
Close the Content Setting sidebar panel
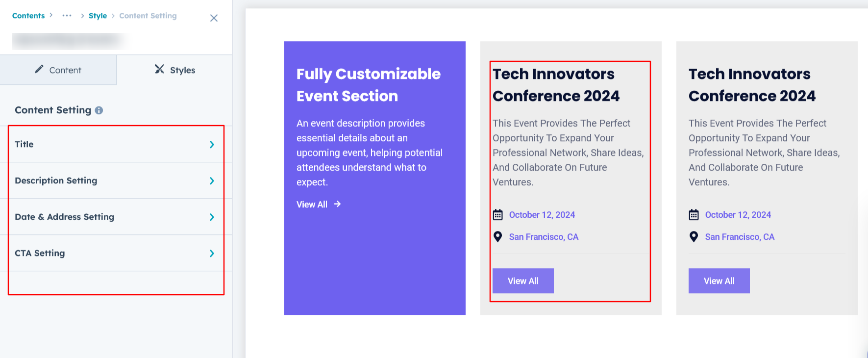214,18
